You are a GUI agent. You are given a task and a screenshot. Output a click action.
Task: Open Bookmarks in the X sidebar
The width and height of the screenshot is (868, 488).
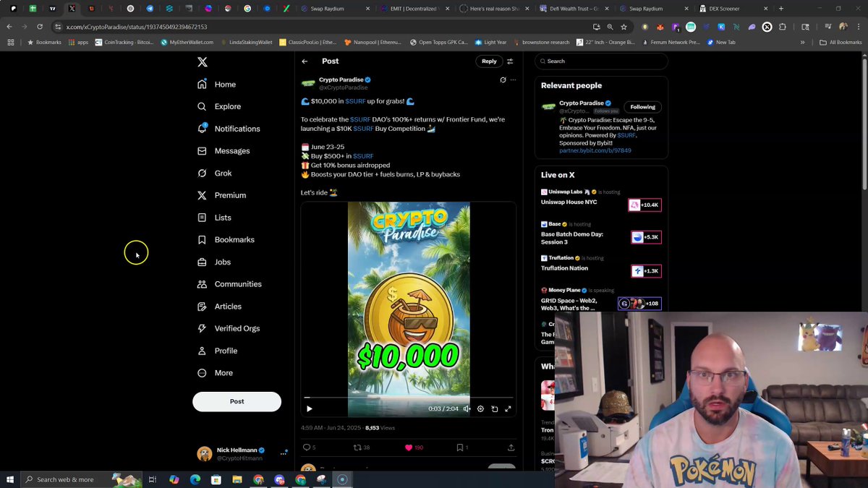pos(225,239)
